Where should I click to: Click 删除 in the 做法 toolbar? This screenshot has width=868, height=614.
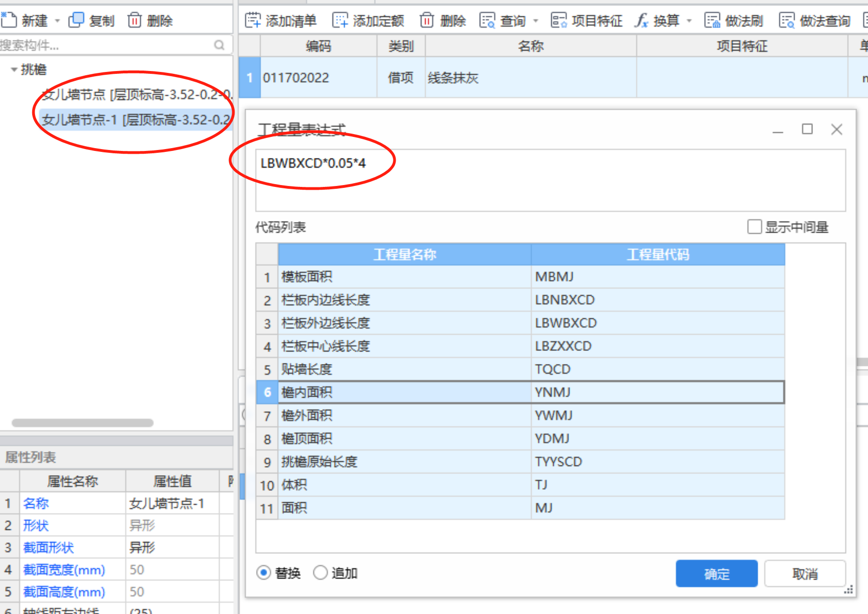click(x=443, y=21)
